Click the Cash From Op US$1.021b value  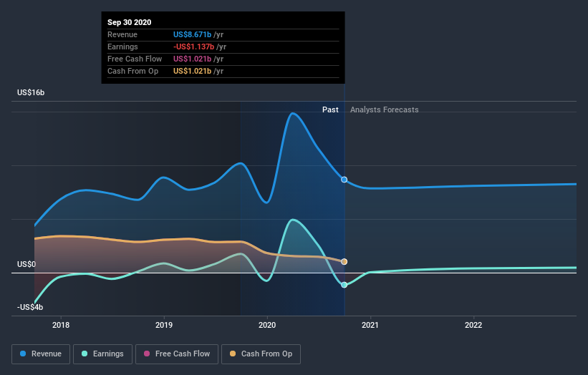coord(193,71)
